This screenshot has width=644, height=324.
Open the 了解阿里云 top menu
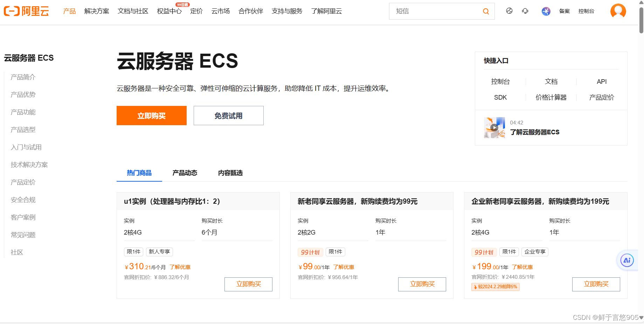pyautogui.click(x=326, y=11)
